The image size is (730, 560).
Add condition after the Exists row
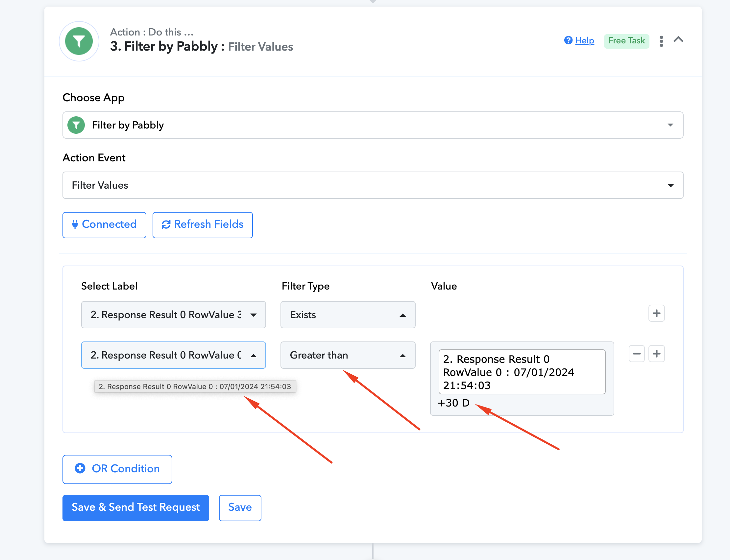pos(656,313)
